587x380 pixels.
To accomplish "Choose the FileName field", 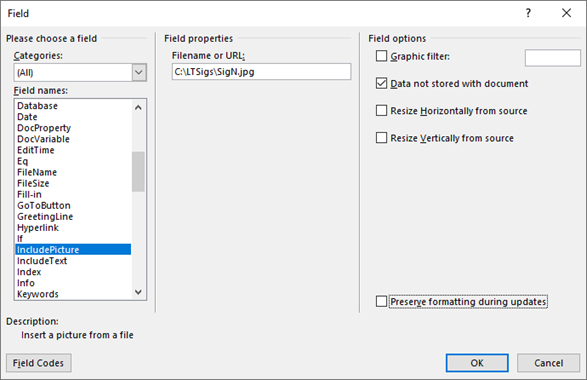I will pos(37,172).
